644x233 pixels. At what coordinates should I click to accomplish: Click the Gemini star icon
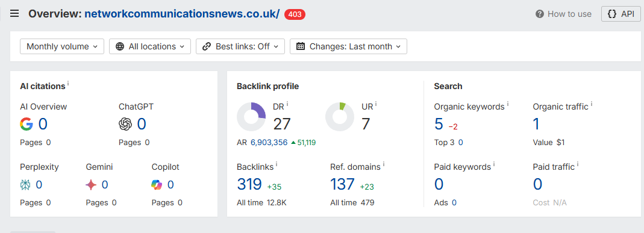91,185
